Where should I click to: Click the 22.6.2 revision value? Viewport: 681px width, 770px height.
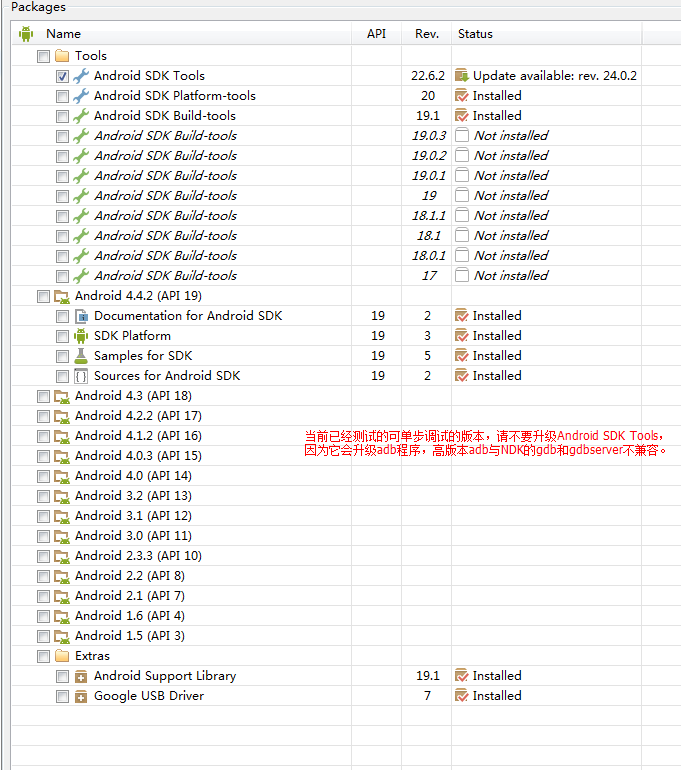click(x=428, y=76)
